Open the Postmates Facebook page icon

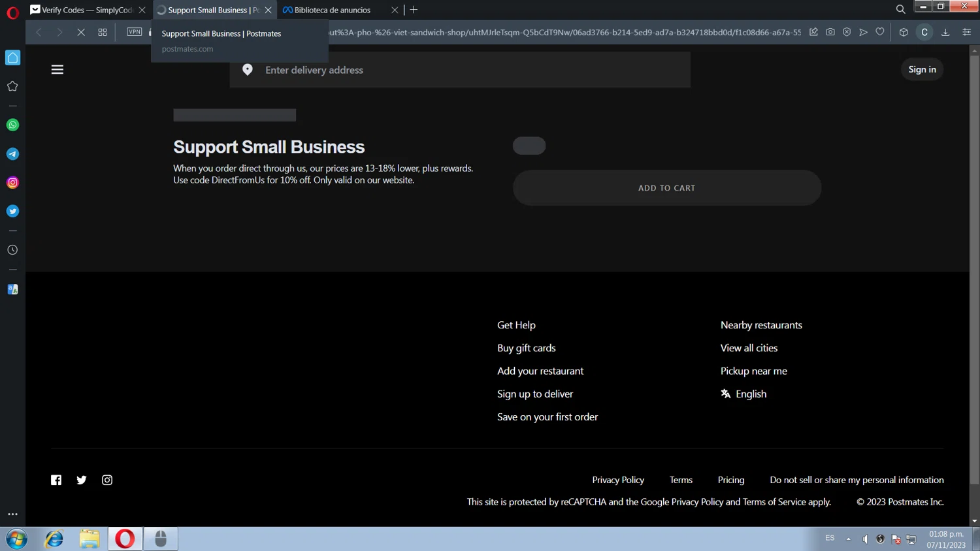coord(56,480)
